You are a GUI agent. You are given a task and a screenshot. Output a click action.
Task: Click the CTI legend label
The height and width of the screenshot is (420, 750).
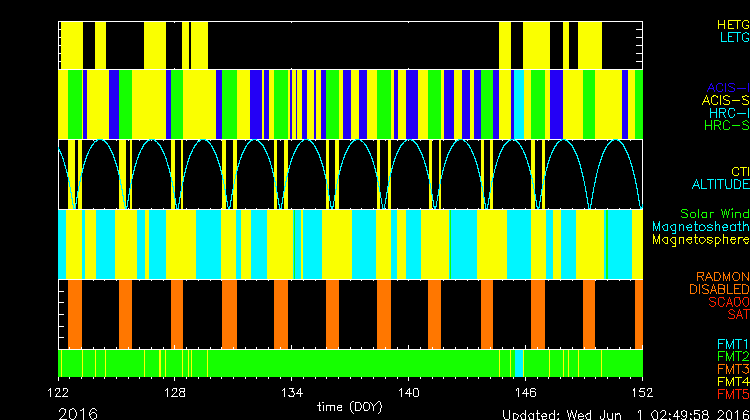pos(739,171)
